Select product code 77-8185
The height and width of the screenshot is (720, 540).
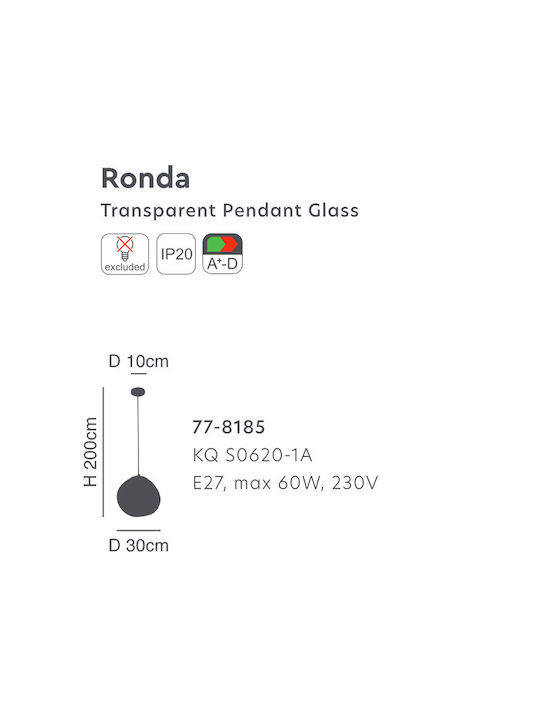(229, 427)
